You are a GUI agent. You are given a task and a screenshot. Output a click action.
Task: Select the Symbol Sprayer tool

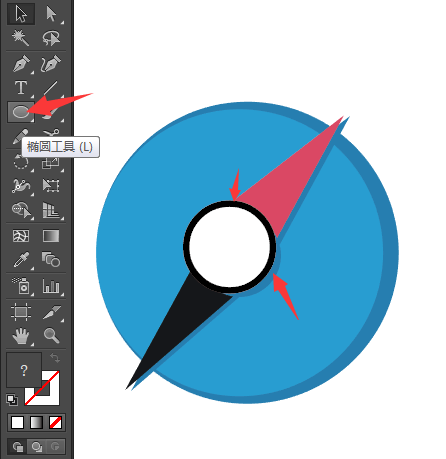point(21,286)
